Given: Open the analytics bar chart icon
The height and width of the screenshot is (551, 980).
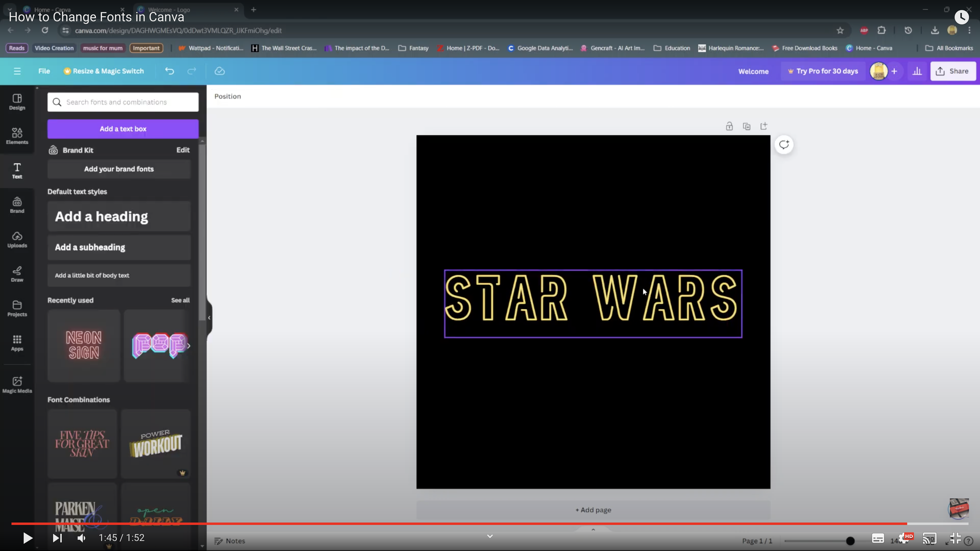Looking at the screenshot, I should (917, 71).
